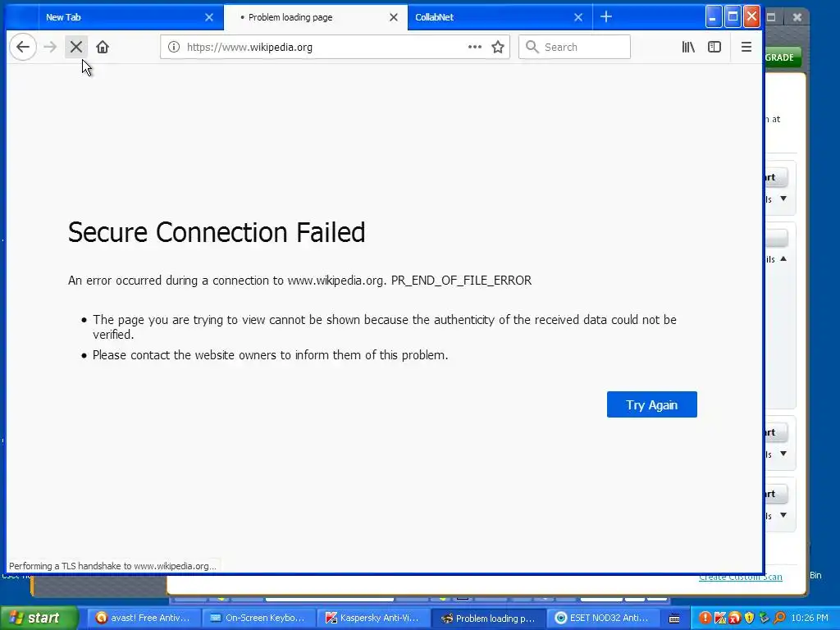Screen dimensions: 840x630
Task: Click the search magnifier icon
Action: click(532, 47)
